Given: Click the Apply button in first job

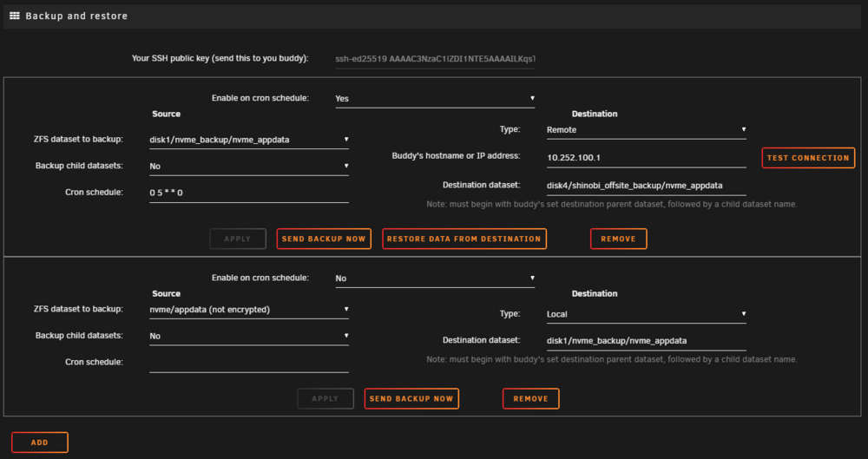Looking at the screenshot, I should pos(238,239).
